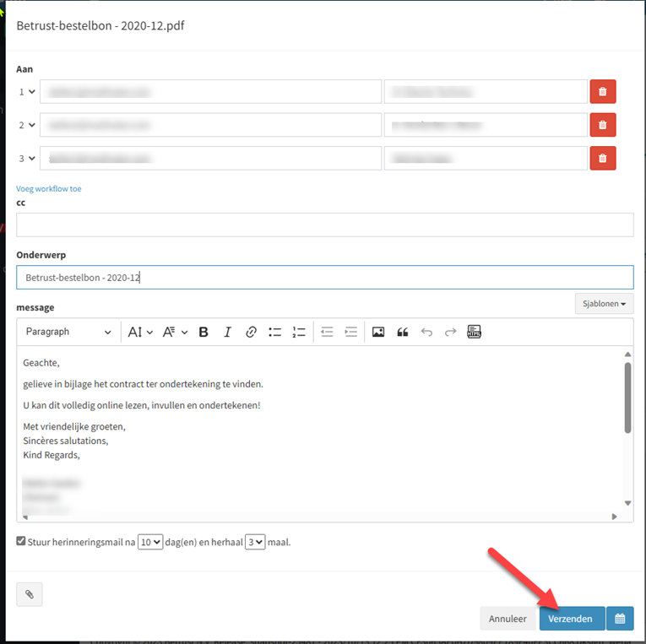Click name field of recipient 2
This screenshot has width=646, height=644.
pyautogui.click(x=486, y=125)
